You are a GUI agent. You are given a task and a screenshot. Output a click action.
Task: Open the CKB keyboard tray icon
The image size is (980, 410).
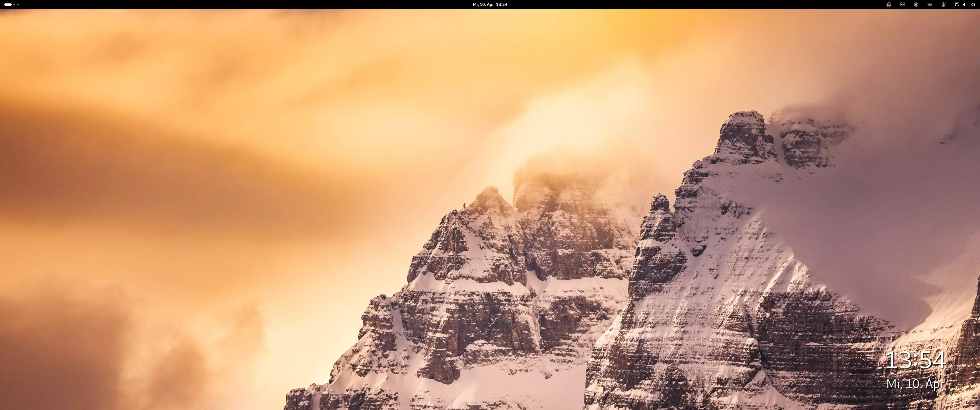[930, 5]
